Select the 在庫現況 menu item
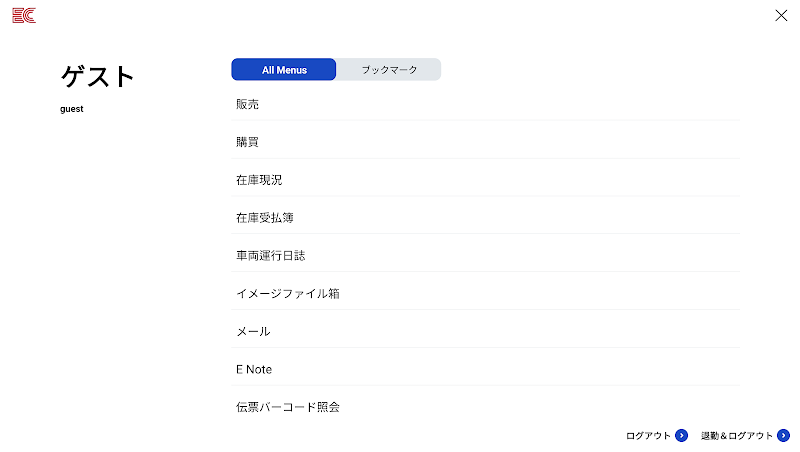Screen dimensions: 800x452 259,180
